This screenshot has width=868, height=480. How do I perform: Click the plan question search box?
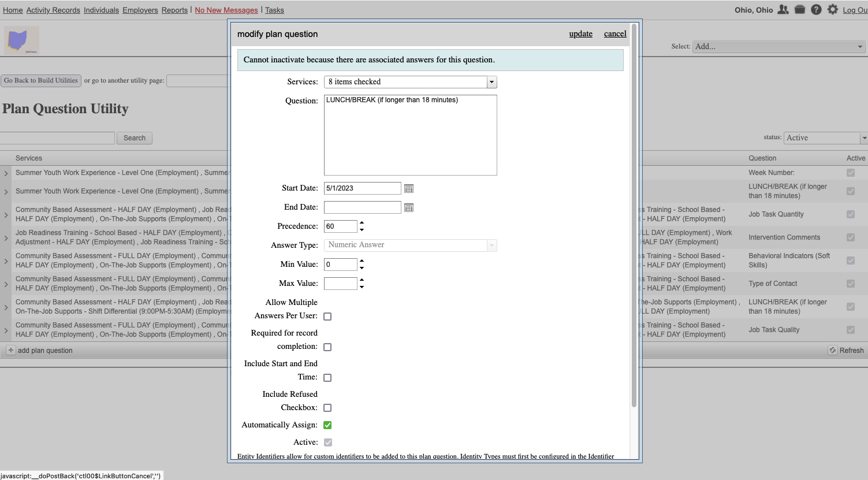[x=57, y=138]
